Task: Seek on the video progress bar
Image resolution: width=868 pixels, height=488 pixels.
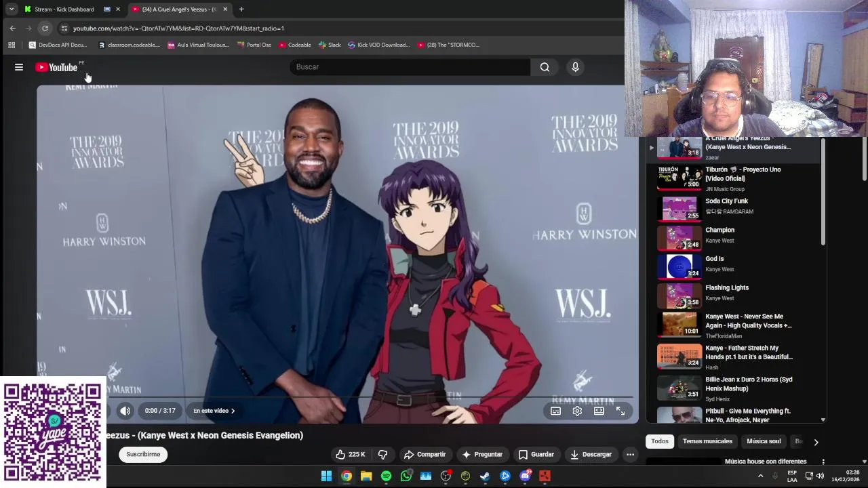Action: pyautogui.click(x=370, y=397)
